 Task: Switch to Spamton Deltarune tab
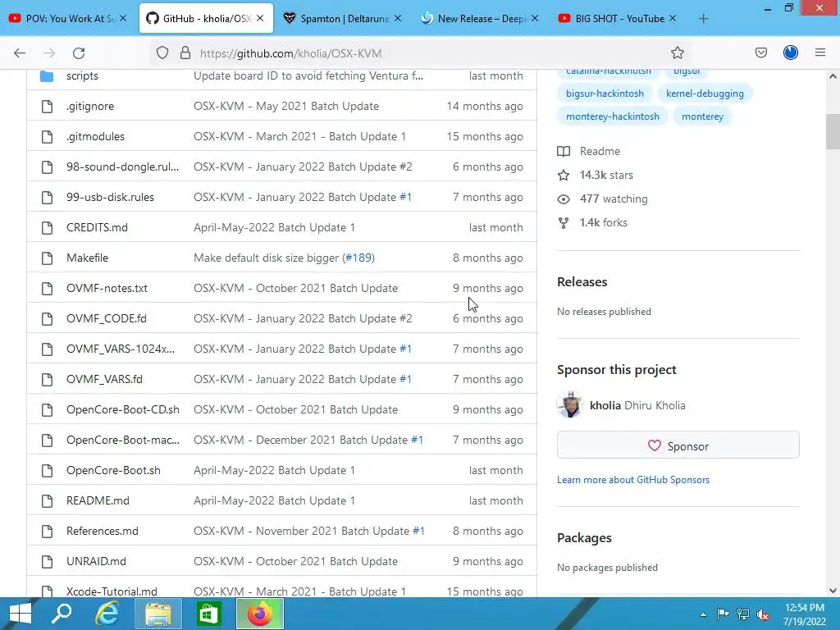pos(344,19)
